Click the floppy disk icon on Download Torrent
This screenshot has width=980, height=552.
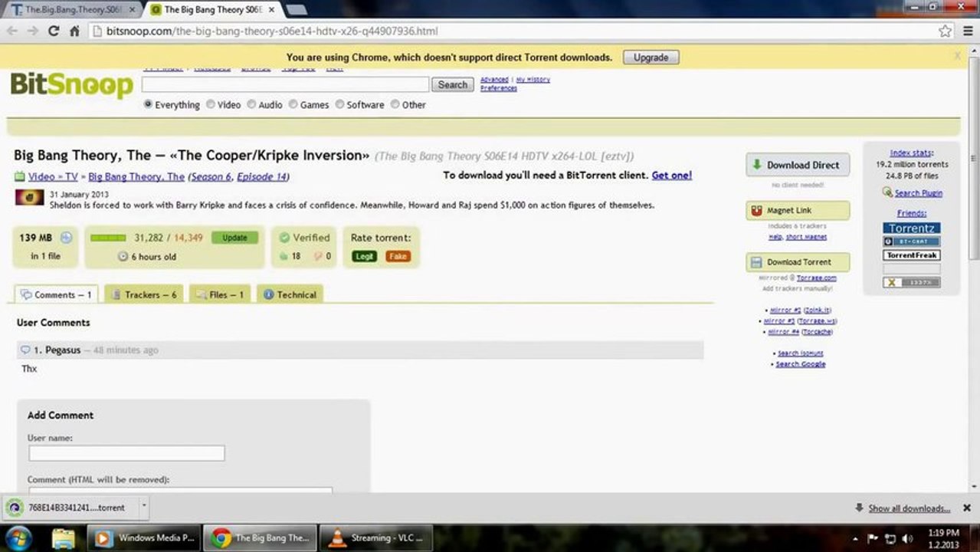pos(757,262)
